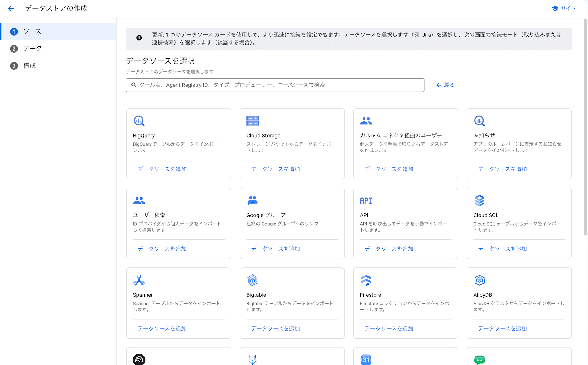This screenshot has height=365, width=588.
Task: Click the blue dotted funnel icon at bottom
Action: (253, 360)
